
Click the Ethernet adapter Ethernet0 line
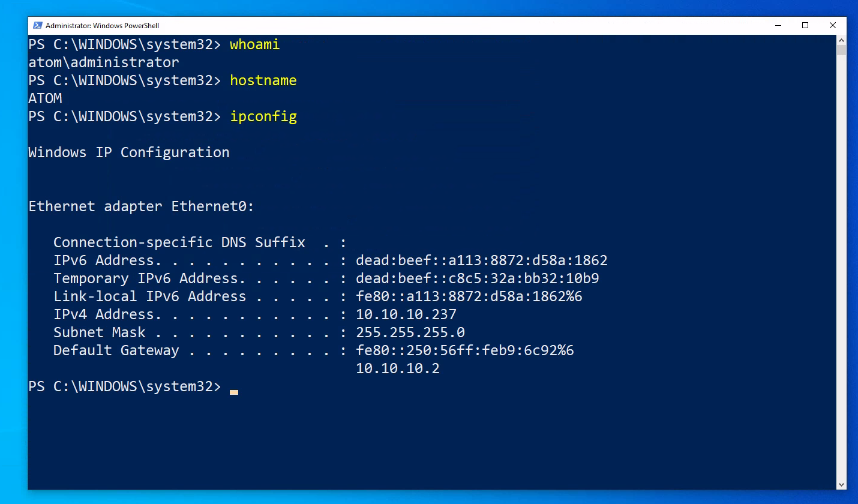coord(142,206)
